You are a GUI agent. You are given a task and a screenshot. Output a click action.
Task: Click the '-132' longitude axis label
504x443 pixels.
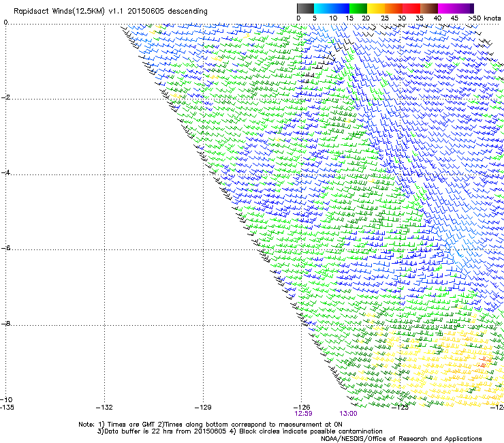coord(104,408)
